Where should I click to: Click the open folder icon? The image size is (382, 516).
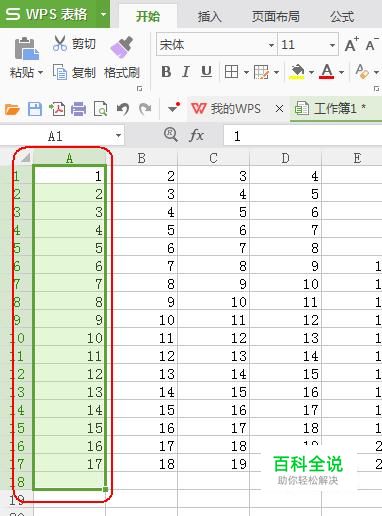(12, 109)
